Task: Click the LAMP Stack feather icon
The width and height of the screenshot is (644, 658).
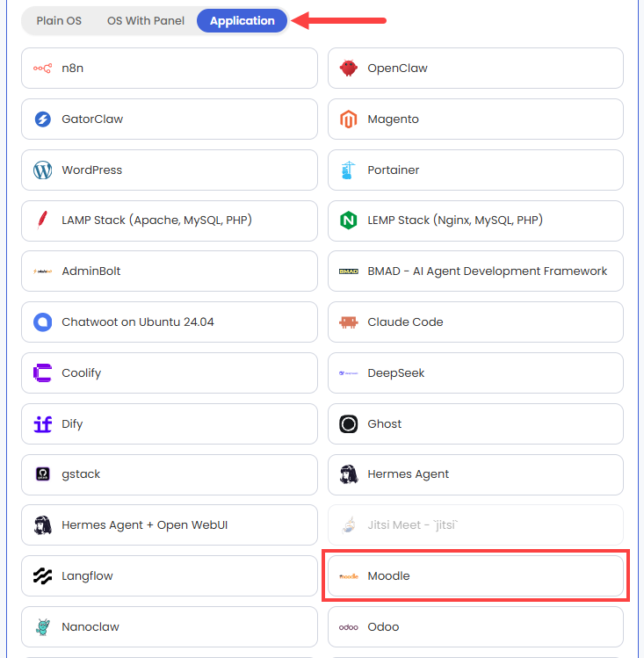Action: tap(42, 221)
